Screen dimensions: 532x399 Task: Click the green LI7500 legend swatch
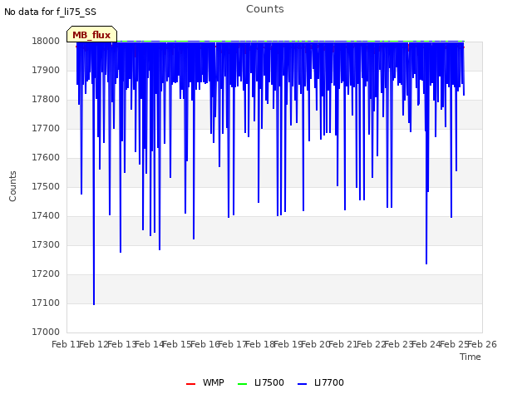coord(242,384)
